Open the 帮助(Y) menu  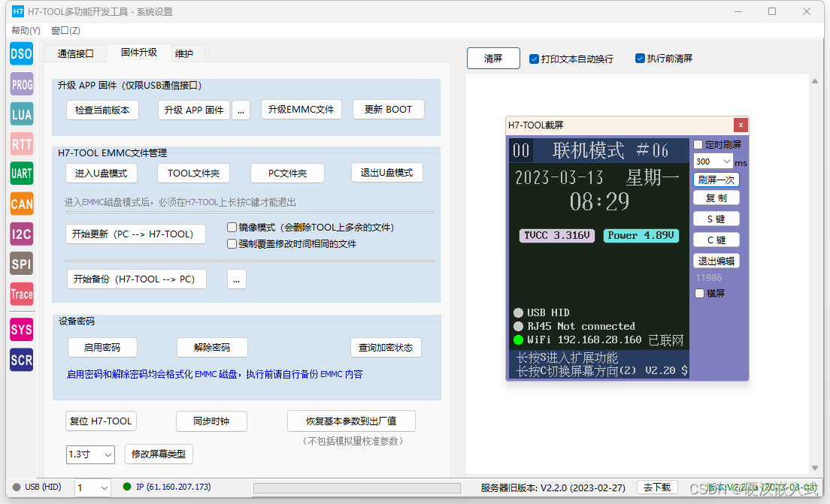(x=26, y=31)
